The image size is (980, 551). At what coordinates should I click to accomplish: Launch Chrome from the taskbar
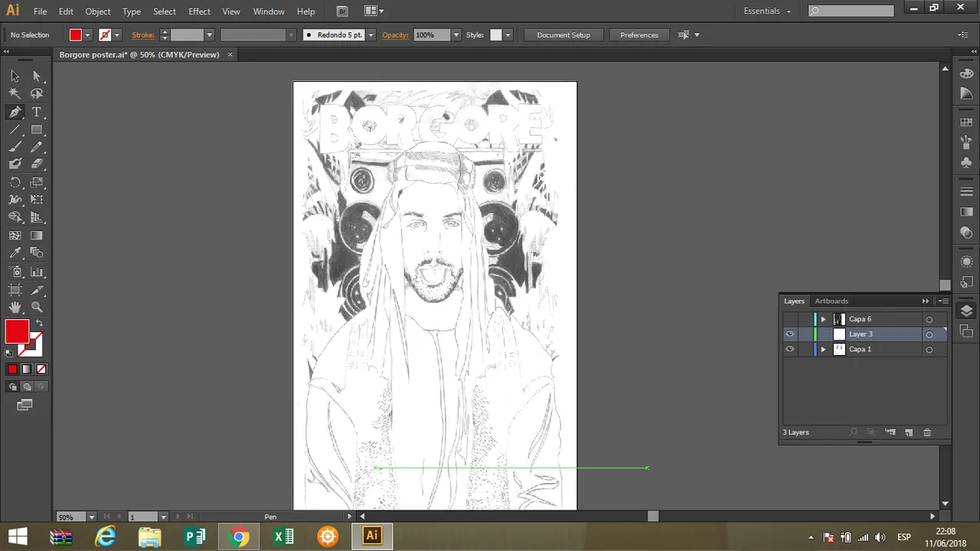pyautogui.click(x=239, y=536)
